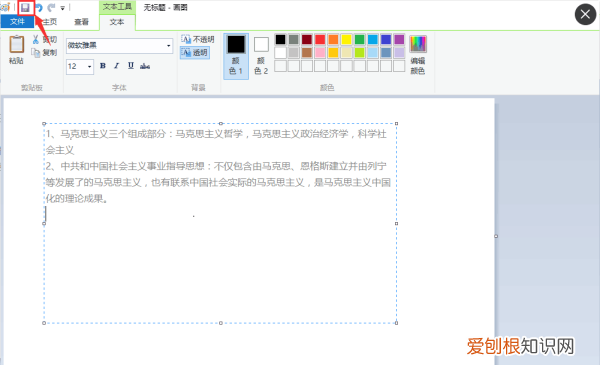Toggle underline text formatting

click(131, 66)
